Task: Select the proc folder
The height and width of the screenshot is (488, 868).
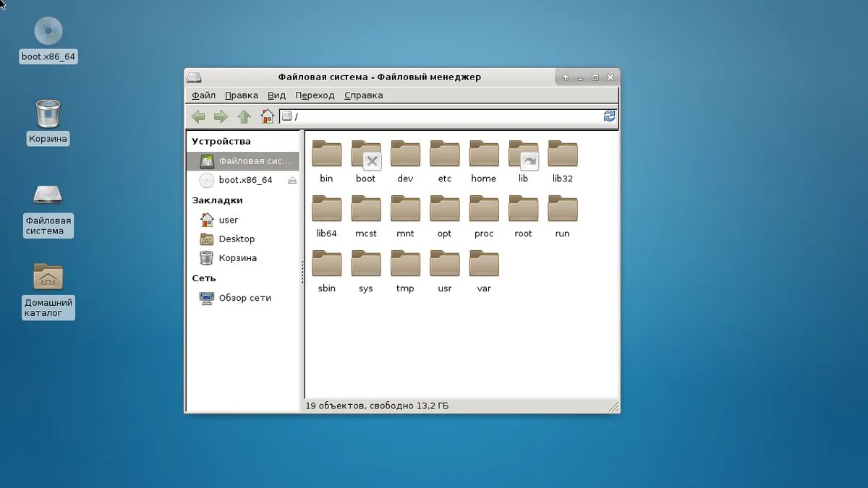Action: coord(484,217)
